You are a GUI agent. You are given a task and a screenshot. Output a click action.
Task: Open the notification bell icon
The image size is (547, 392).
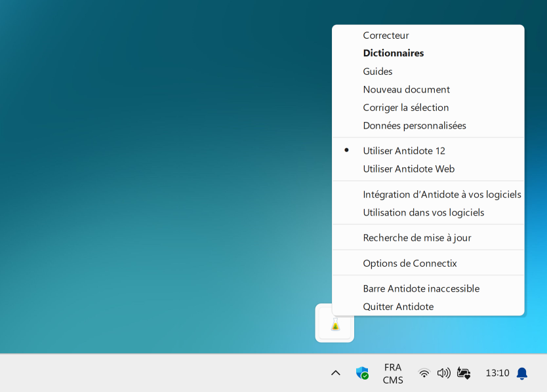tap(522, 373)
